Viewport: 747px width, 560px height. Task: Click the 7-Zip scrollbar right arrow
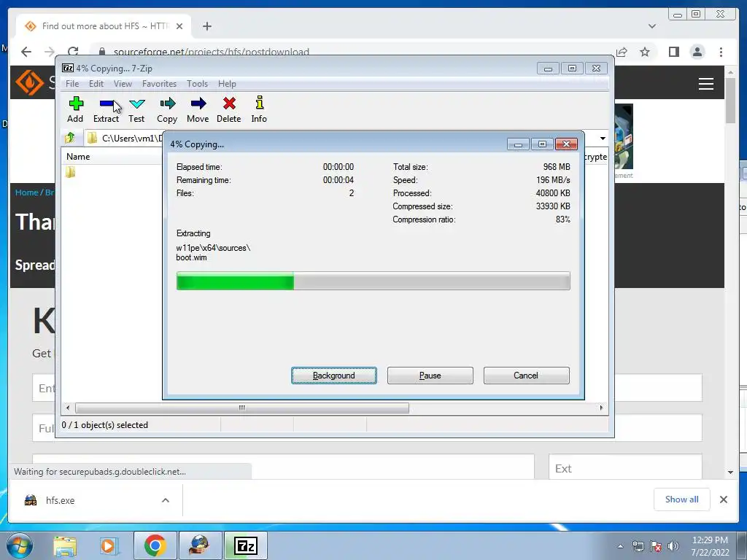point(601,408)
